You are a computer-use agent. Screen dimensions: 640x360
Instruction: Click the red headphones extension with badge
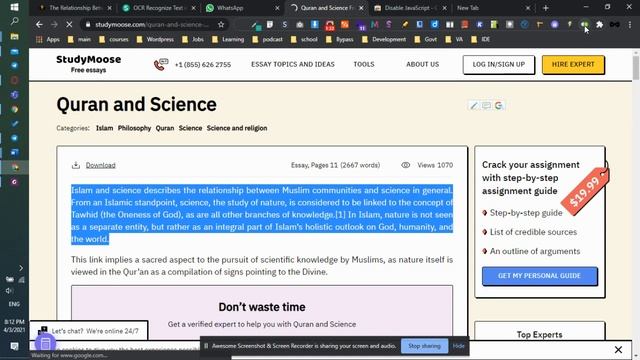coord(330,25)
